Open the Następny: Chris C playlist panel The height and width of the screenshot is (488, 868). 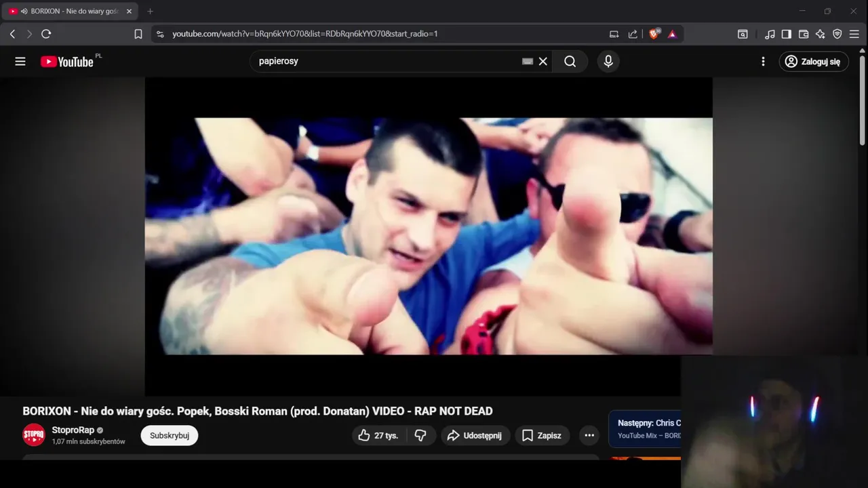pos(645,429)
